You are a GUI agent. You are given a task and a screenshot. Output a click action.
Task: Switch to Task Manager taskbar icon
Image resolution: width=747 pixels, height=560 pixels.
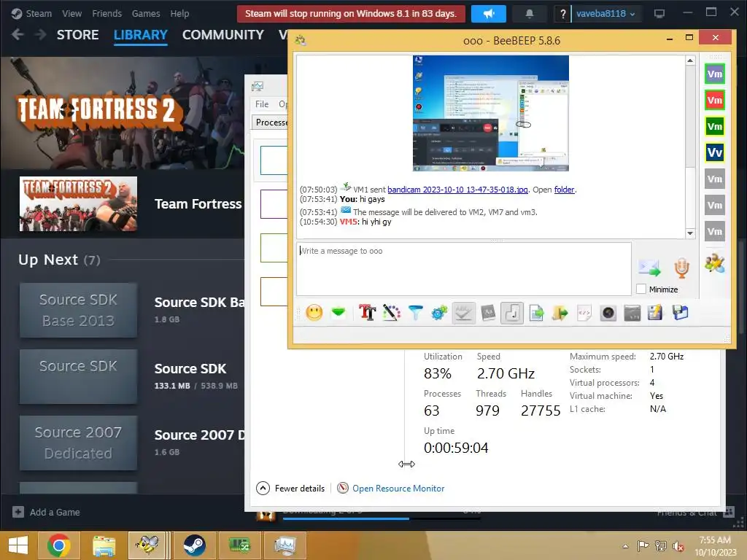[285, 545]
